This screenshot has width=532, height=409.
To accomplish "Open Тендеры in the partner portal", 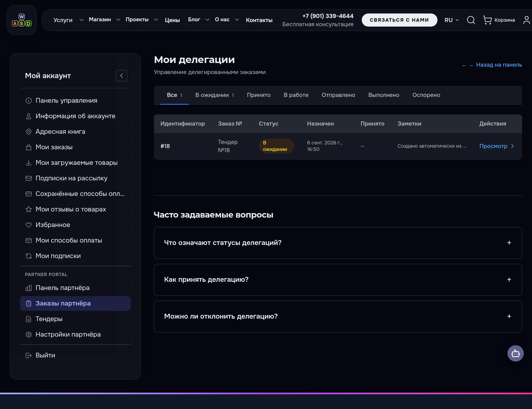I will [75, 319].
